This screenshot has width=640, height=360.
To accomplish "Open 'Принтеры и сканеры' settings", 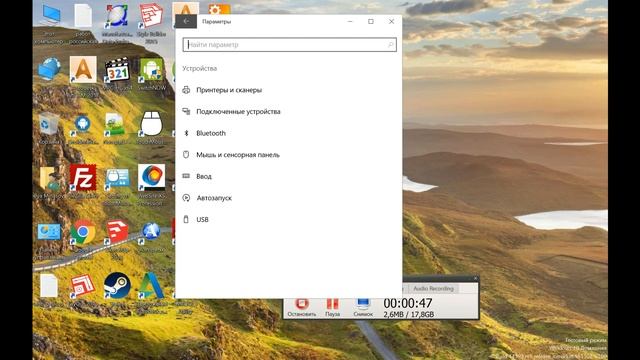I will point(229,90).
